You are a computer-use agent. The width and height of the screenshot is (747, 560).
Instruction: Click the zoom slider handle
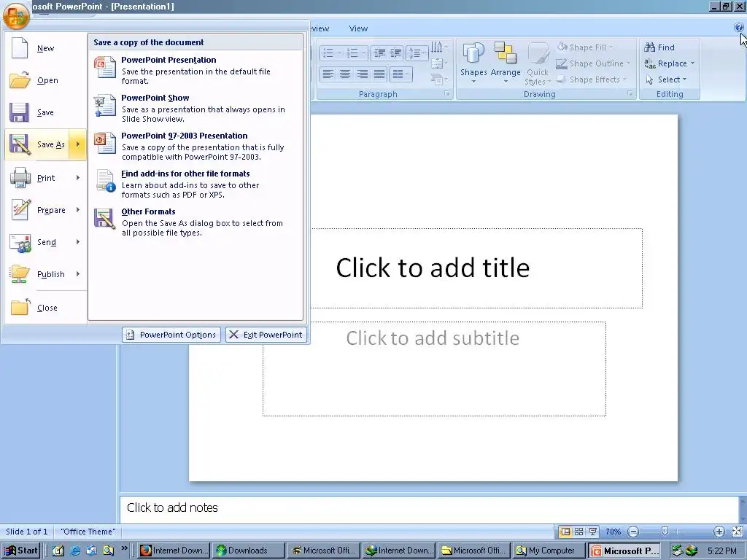click(x=665, y=531)
